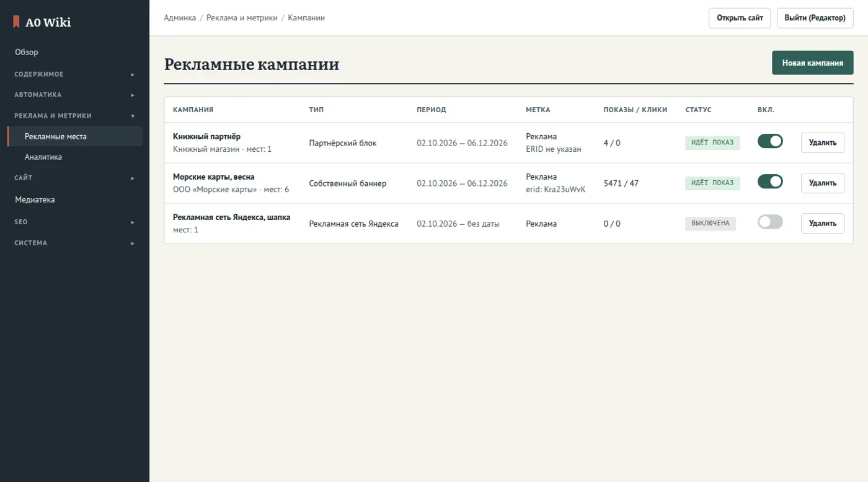Image resolution: width=868 pixels, height=482 pixels.
Task: Click the Идёт показ badge for Книжный партнёр
Action: (x=712, y=142)
